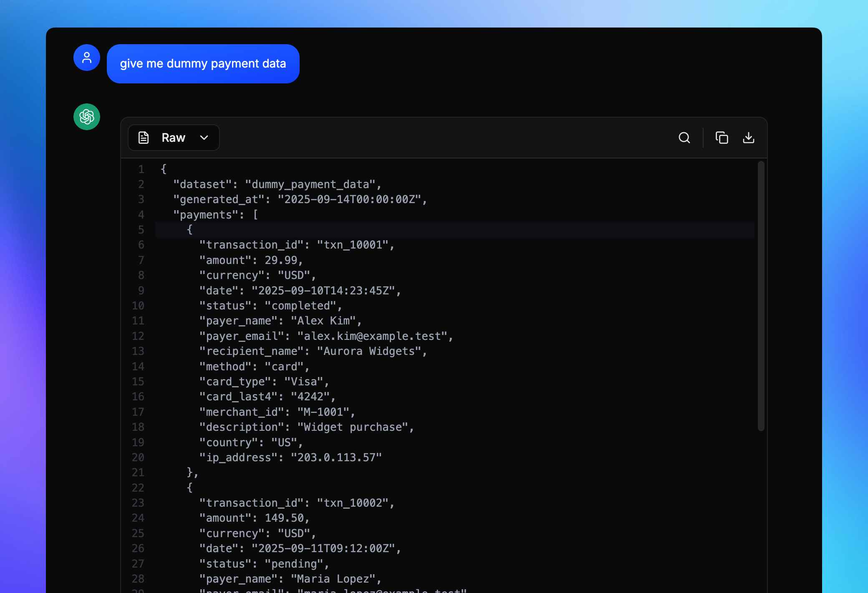
Task: Click the download icon in code toolbar
Action: (748, 138)
